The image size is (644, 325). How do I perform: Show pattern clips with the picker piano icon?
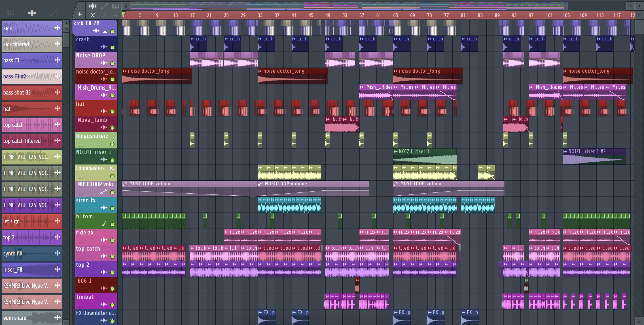(x=11, y=13)
